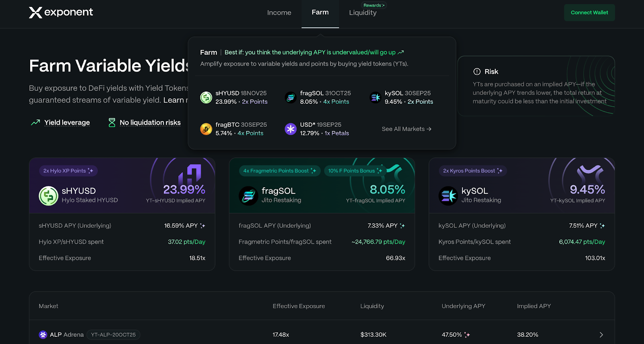Click the sparkle icon beside 7.33% APY
Image resolution: width=644 pixels, height=344 pixels.
[x=402, y=226]
